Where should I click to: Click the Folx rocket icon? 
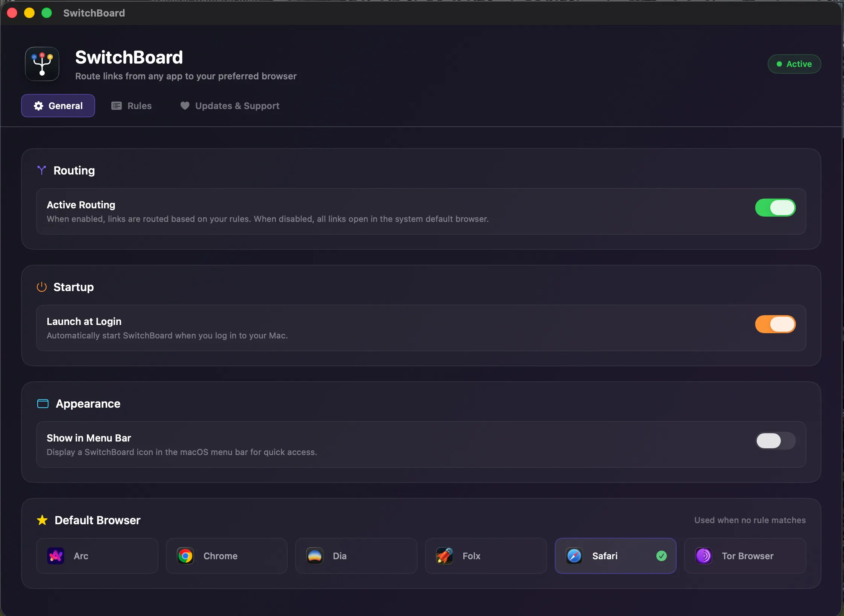(x=445, y=556)
